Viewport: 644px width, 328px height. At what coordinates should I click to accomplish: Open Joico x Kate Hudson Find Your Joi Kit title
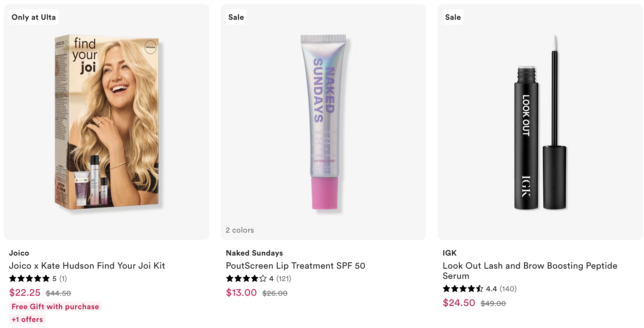87,266
